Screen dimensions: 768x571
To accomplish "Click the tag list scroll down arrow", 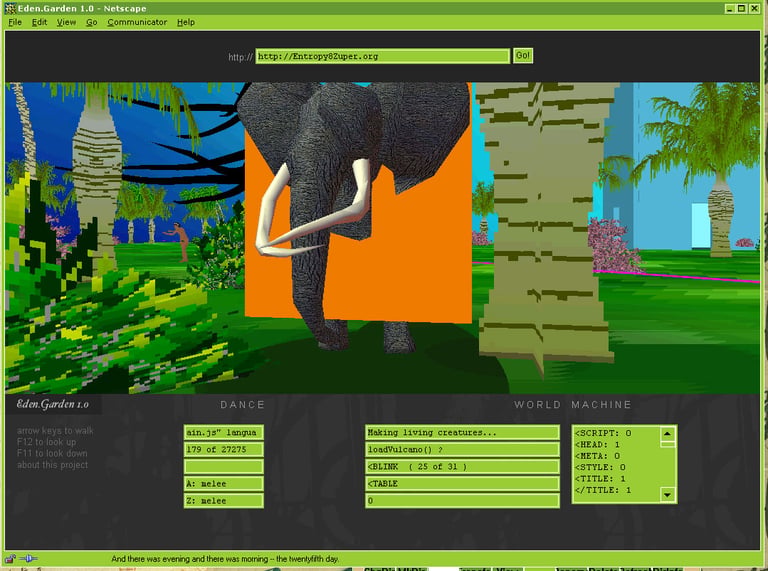I will (668, 495).
